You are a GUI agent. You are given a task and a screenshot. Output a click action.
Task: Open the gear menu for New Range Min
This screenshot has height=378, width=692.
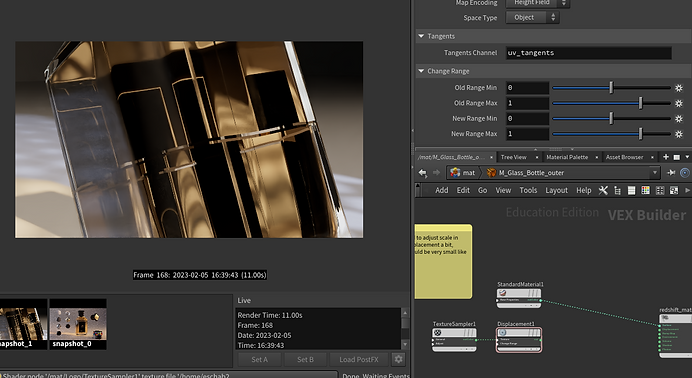coord(679,119)
